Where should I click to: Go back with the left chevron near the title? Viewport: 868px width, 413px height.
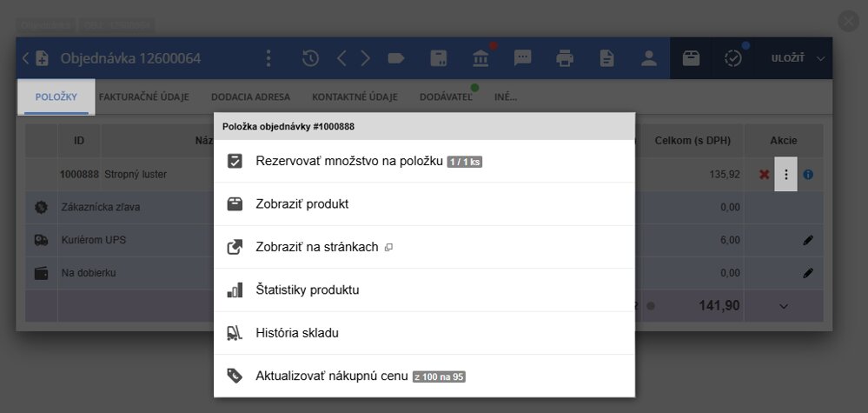(25, 58)
